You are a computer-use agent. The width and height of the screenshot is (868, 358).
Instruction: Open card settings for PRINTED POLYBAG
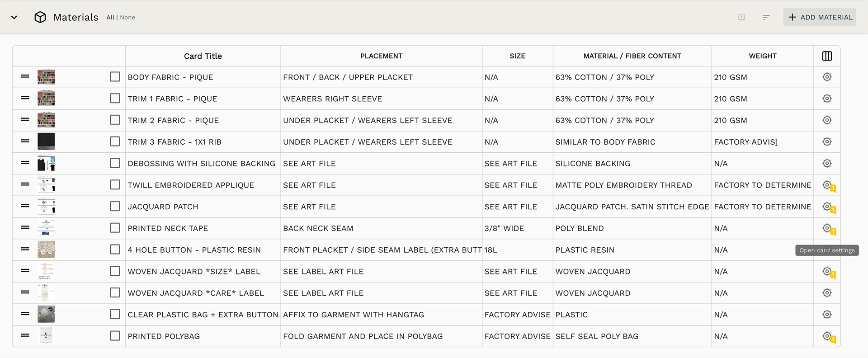click(827, 336)
